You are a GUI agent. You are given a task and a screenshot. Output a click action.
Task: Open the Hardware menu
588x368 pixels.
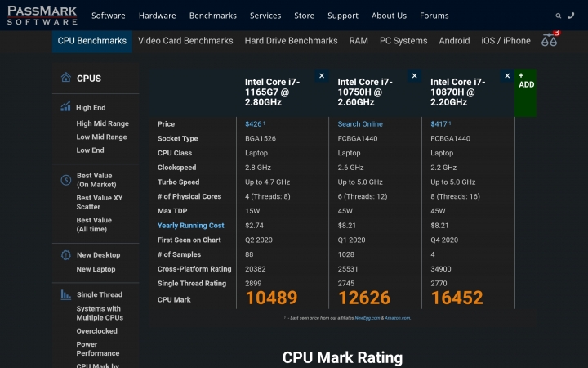point(157,16)
